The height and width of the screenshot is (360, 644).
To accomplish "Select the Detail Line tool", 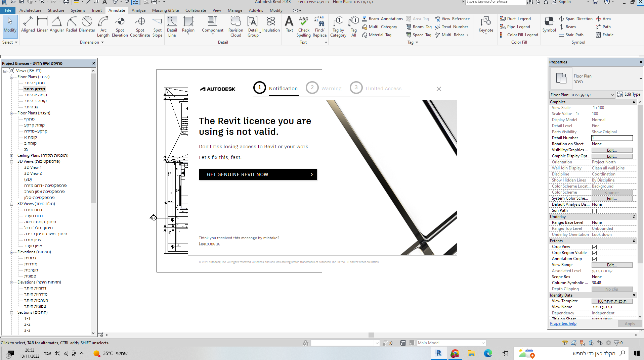I will 172,27.
